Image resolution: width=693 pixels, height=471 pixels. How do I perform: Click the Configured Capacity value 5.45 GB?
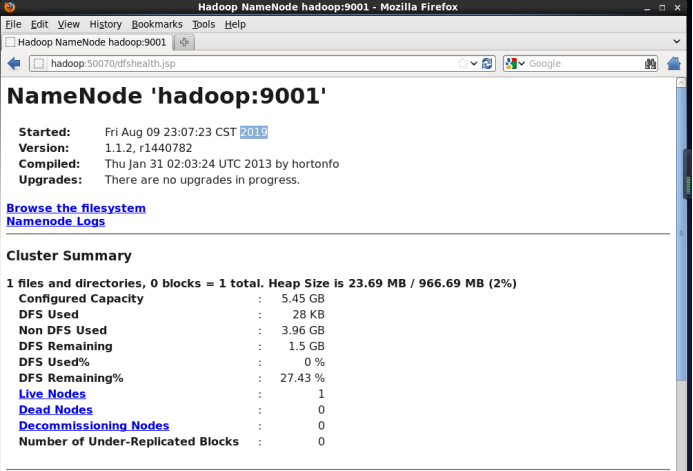pos(303,299)
